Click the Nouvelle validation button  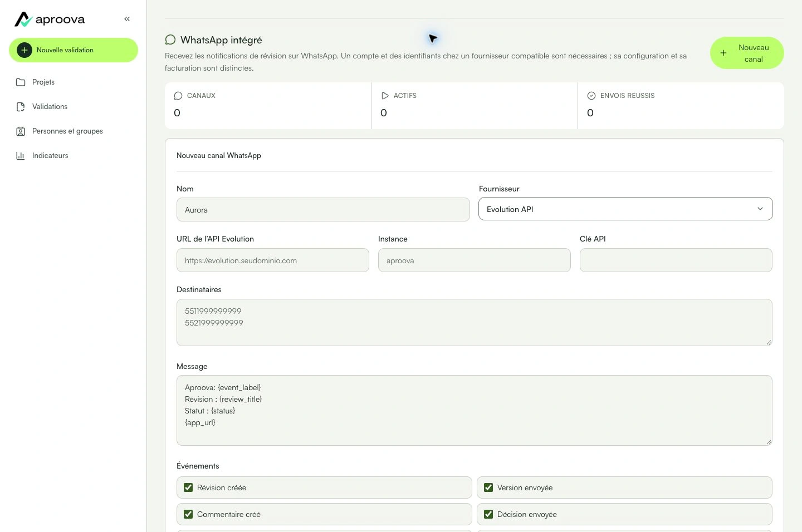74,50
